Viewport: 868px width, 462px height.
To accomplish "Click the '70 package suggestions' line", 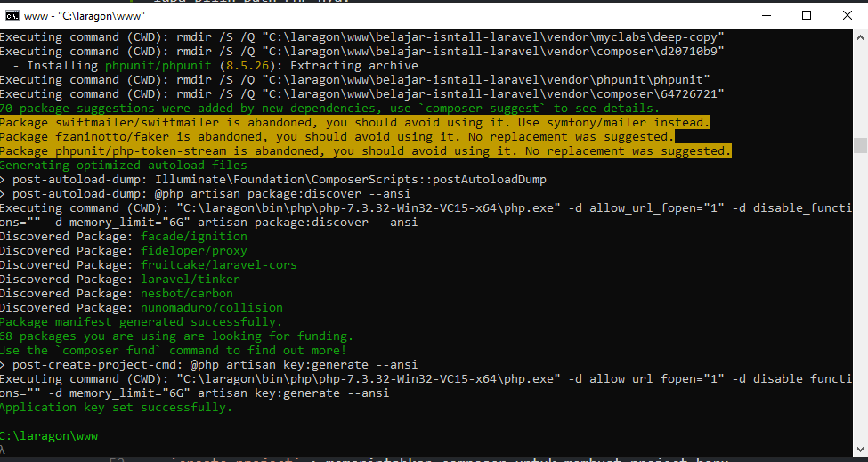I will [x=329, y=108].
